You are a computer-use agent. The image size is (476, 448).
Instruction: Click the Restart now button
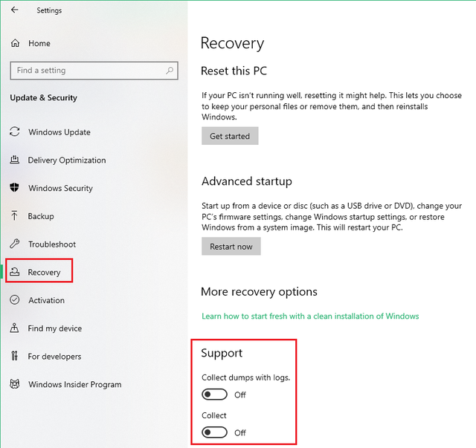(231, 247)
